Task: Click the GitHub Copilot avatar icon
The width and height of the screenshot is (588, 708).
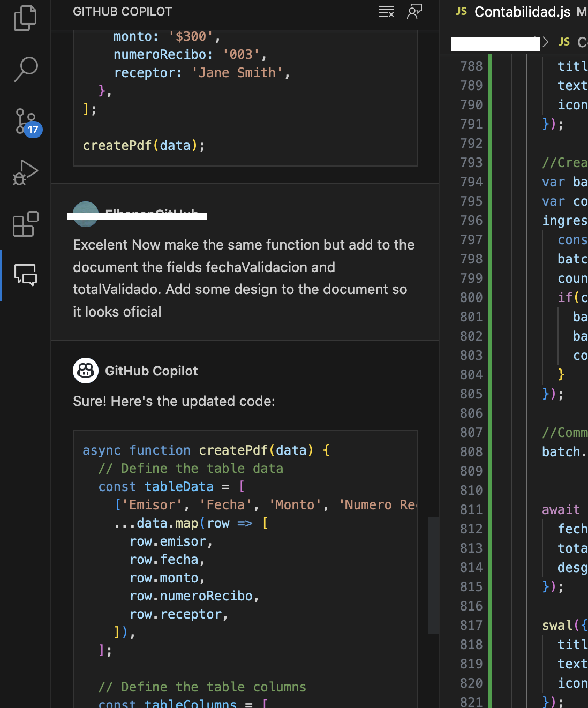Action: coord(86,371)
